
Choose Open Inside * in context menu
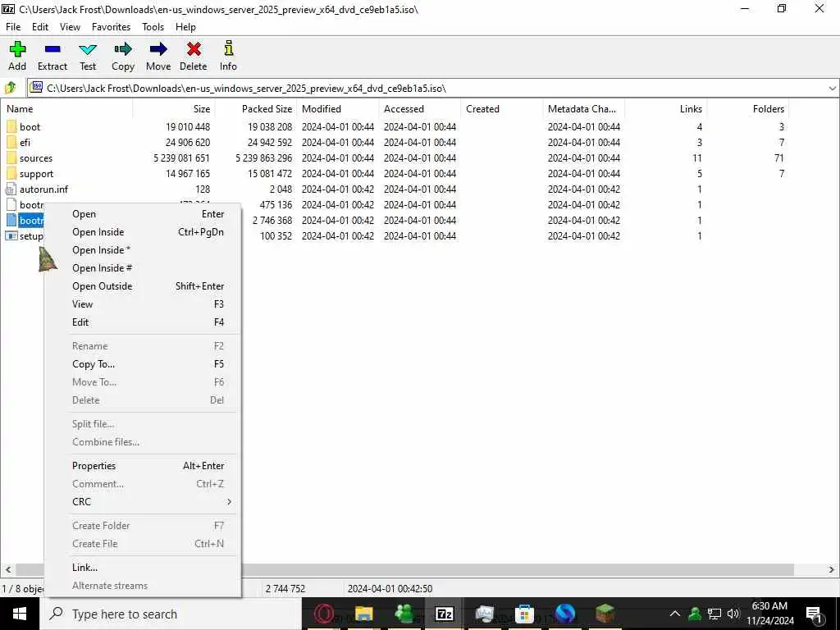(x=143, y=250)
